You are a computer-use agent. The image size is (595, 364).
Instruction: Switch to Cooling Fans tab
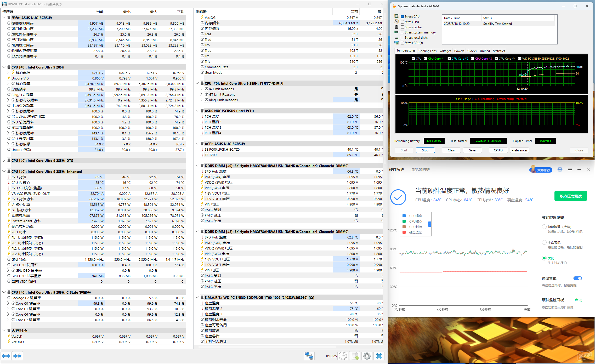point(427,51)
